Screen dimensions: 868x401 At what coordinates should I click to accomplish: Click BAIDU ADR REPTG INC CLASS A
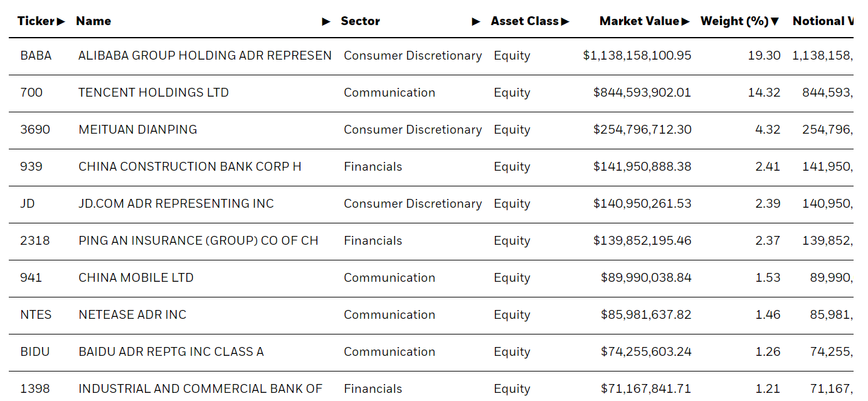171,352
